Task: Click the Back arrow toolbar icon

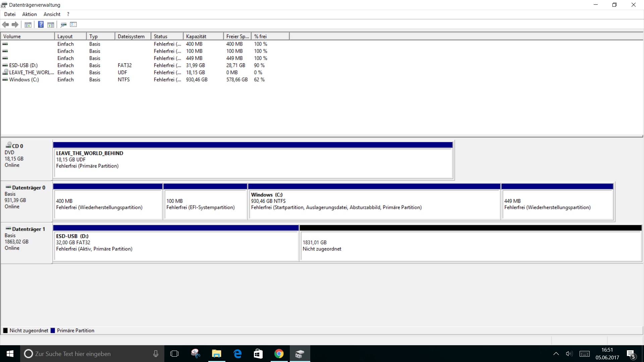Action: 5,24
